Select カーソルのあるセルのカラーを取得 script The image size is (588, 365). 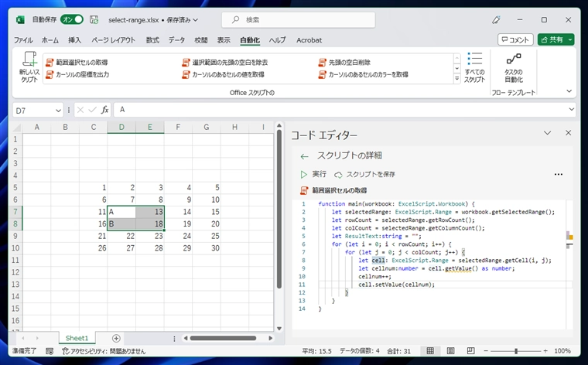point(364,74)
